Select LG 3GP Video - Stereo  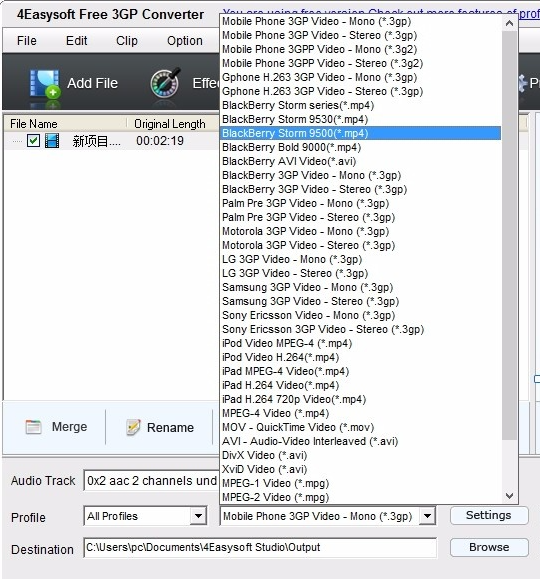click(360, 274)
